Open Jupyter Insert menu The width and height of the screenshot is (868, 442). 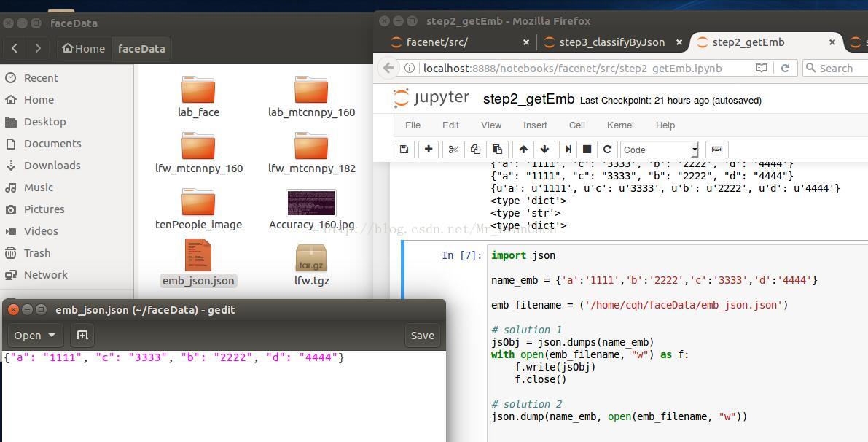coord(536,125)
